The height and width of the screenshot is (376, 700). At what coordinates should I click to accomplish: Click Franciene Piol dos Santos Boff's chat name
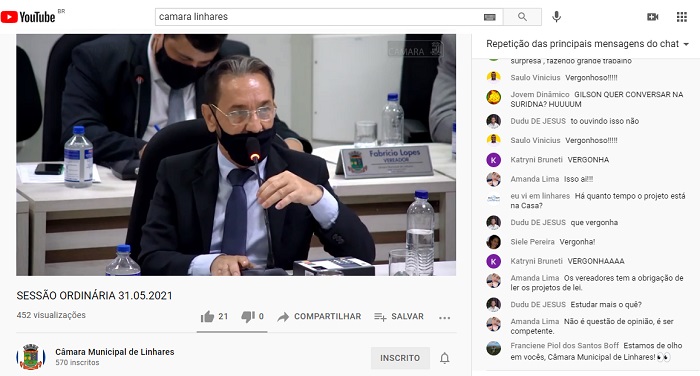565,346
